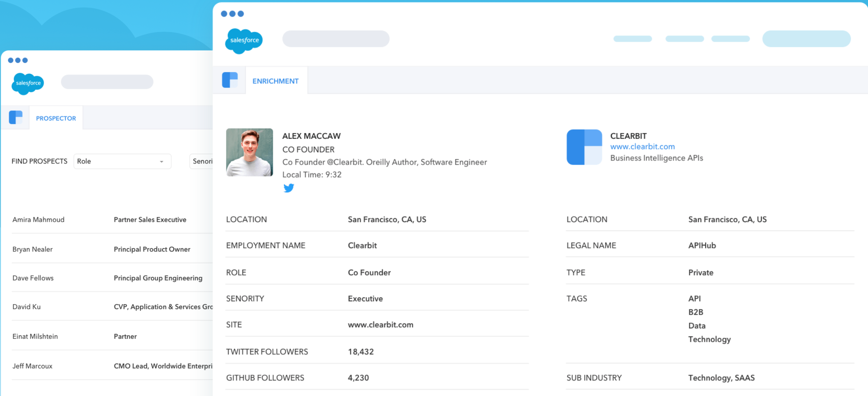Viewport: 868px width, 396px height.
Task: Click the 'Principal Product Owner' title
Action: (152, 249)
